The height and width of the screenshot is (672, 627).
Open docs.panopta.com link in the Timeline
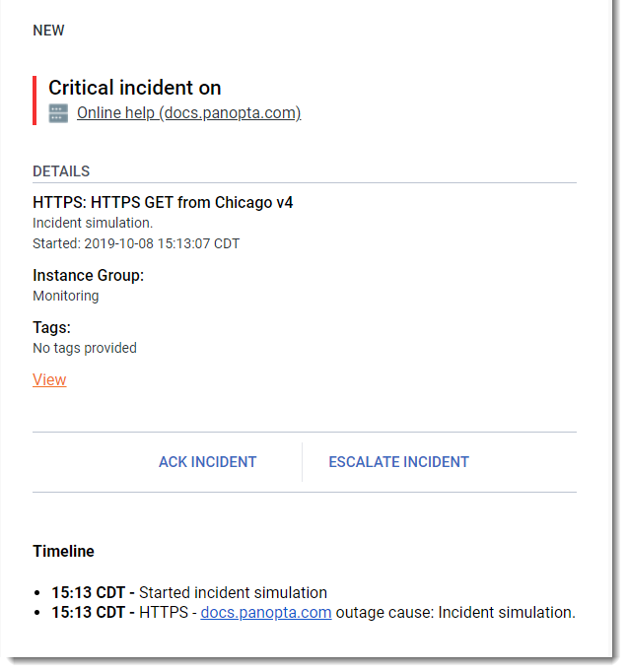(265, 612)
